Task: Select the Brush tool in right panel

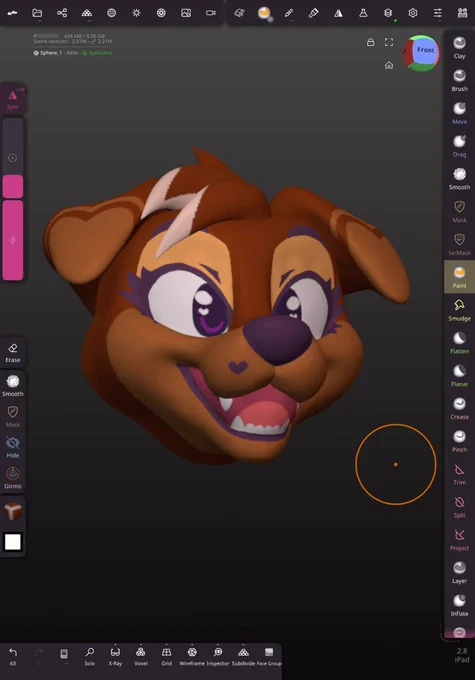Action: tap(459, 80)
